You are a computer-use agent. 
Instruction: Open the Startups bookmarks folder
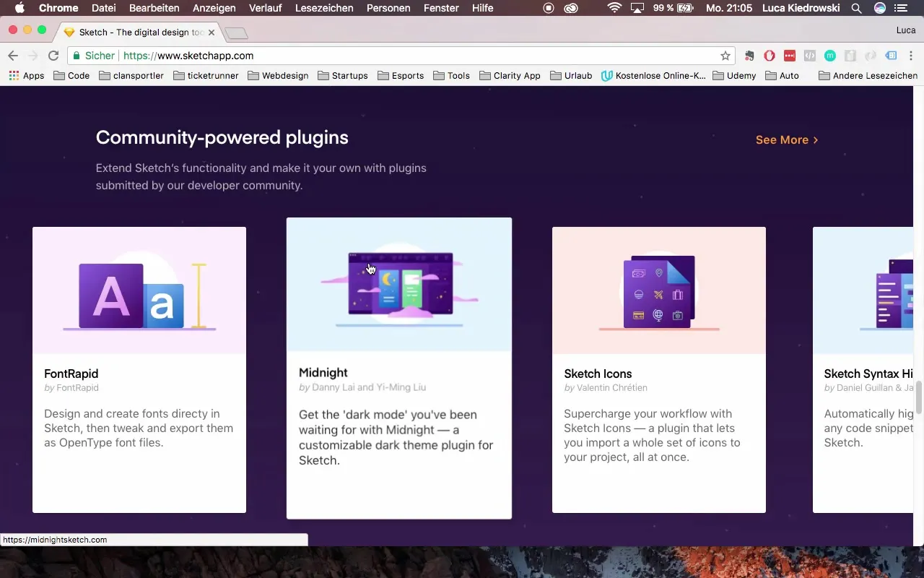click(343, 75)
